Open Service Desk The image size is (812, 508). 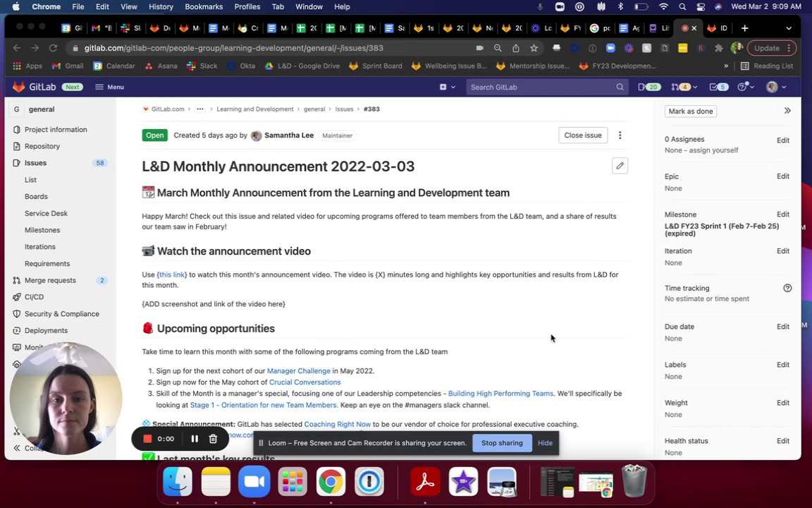point(46,213)
